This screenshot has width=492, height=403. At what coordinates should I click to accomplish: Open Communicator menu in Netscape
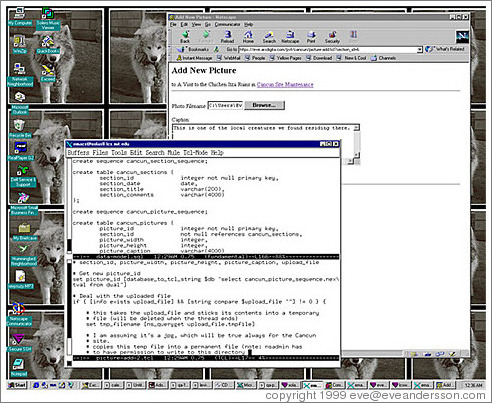(x=227, y=24)
